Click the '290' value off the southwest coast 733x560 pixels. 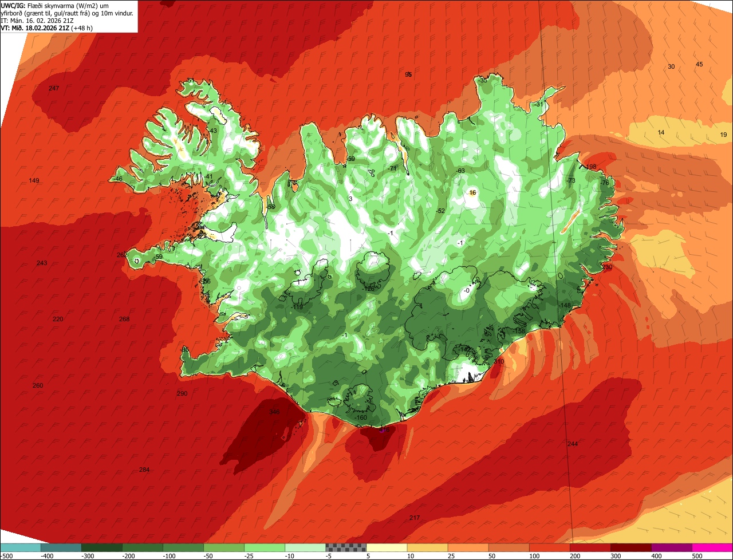(x=182, y=393)
